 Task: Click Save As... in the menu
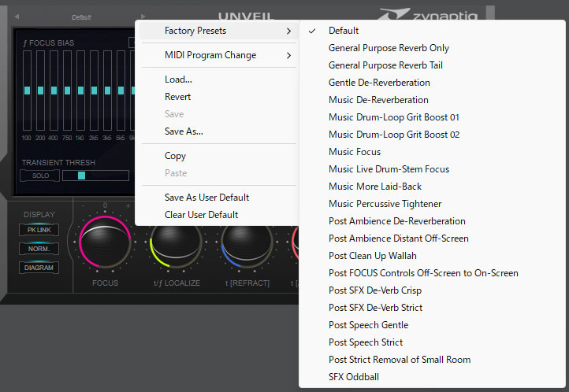184,131
